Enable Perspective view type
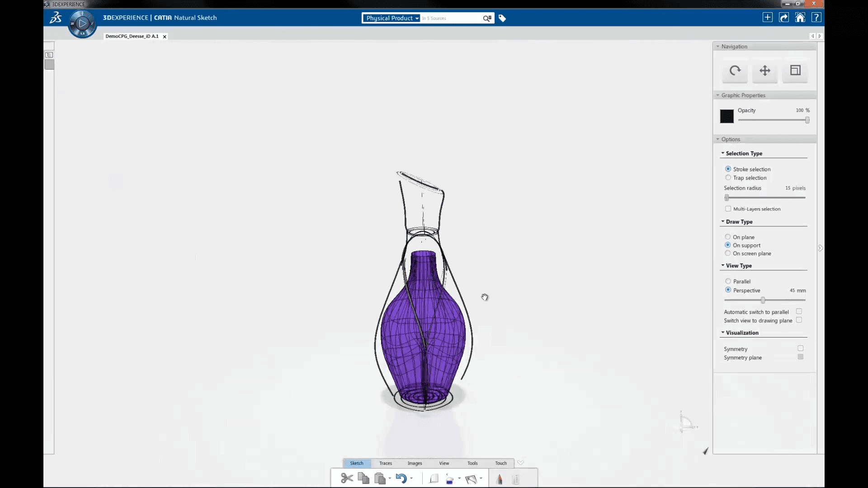 tap(728, 290)
